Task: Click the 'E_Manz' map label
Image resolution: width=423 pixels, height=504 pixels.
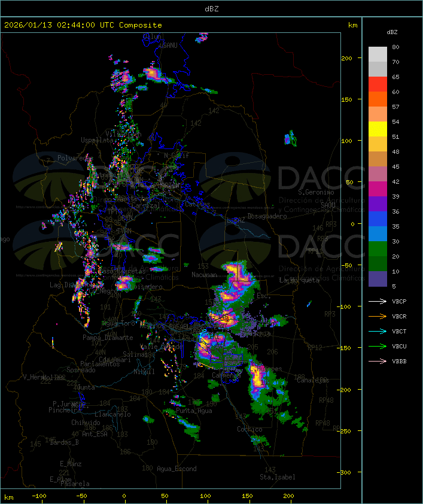Action: coord(71,464)
